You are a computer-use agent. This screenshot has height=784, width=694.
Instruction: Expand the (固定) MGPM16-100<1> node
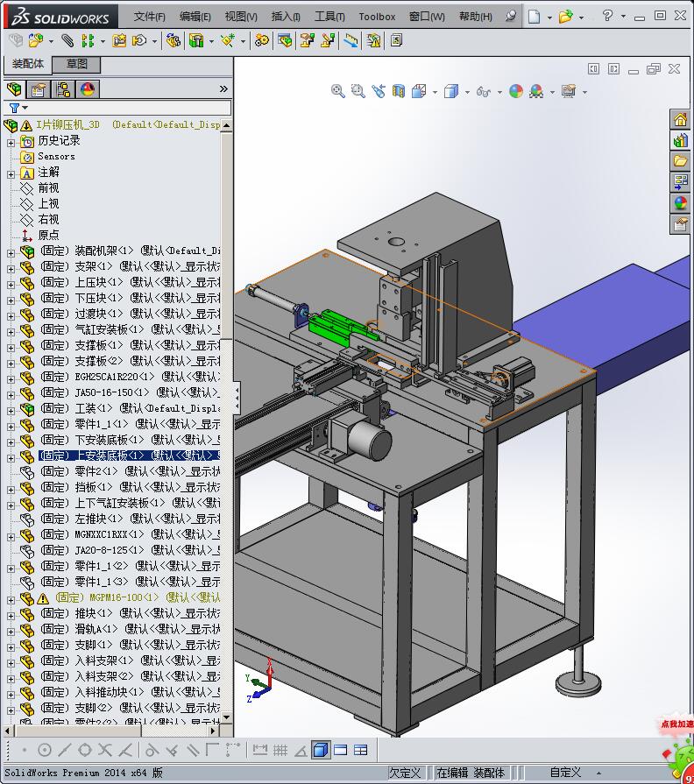pyautogui.click(x=11, y=600)
